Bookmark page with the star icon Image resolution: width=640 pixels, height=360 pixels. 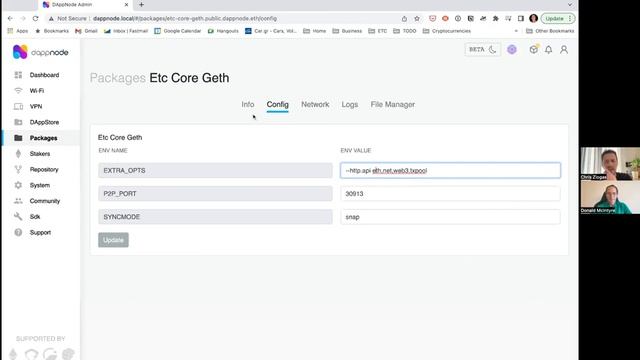pos(417,19)
